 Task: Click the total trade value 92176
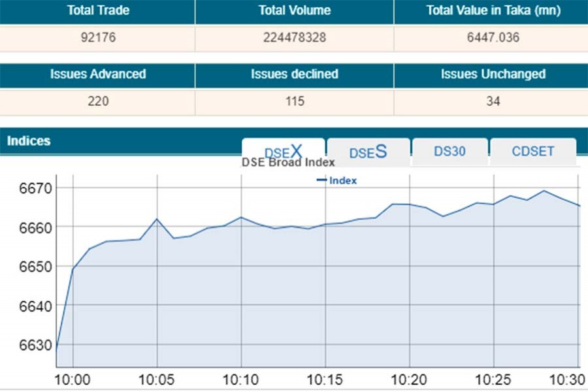[x=97, y=37]
